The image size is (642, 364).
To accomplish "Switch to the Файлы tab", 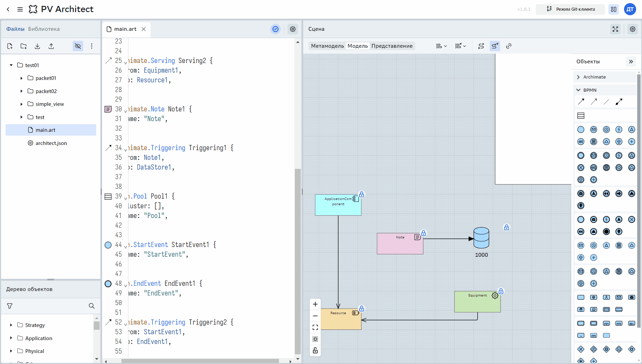I will coord(15,29).
